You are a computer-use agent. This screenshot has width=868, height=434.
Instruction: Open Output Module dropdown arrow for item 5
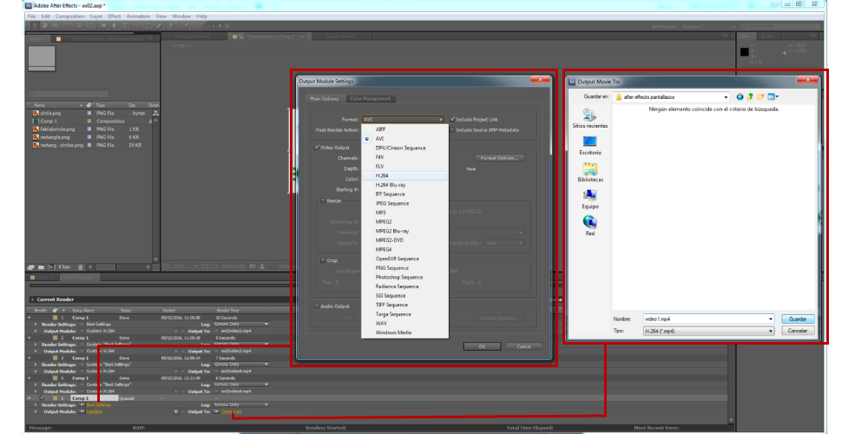82,411
